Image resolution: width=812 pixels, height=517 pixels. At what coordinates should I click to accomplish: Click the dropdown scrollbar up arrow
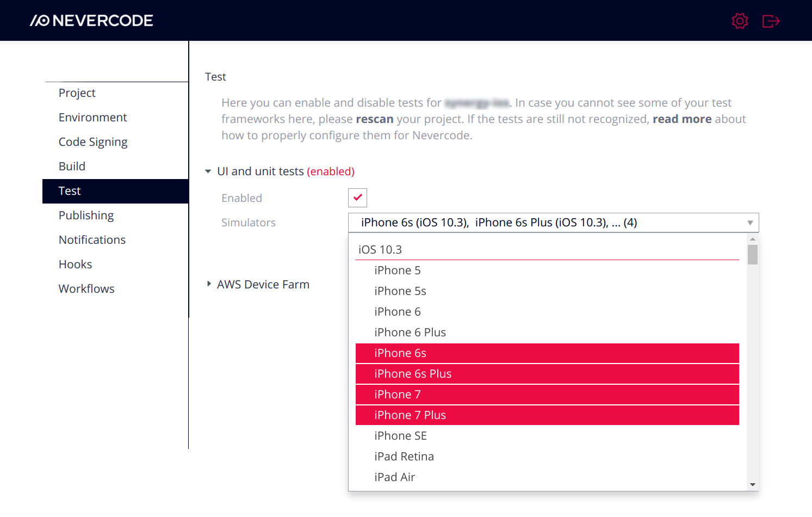tap(753, 239)
